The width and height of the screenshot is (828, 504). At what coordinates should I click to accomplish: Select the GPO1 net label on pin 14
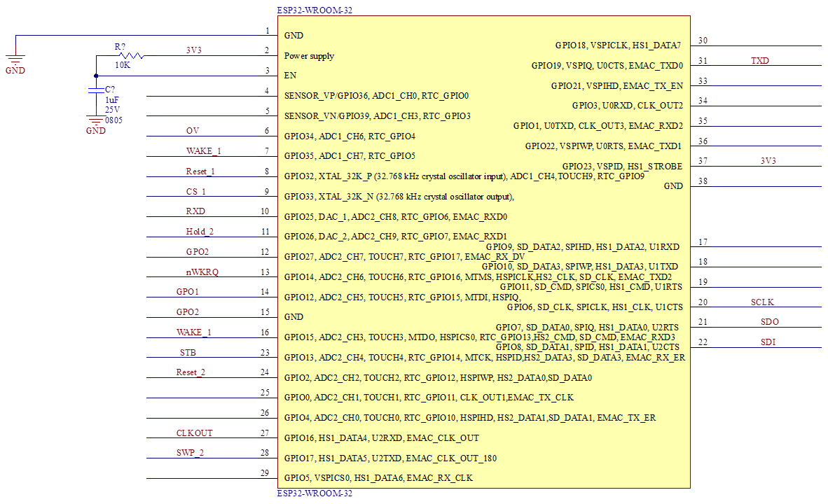[x=188, y=292]
